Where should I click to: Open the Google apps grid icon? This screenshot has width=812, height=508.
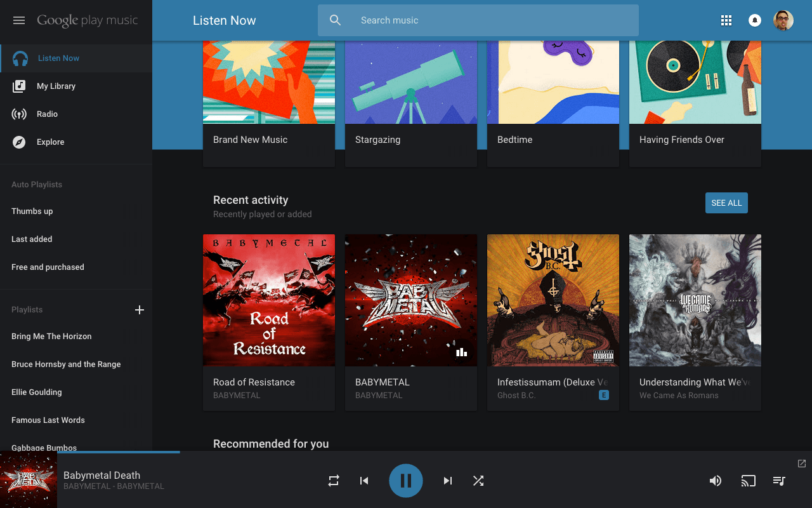(726, 20)
